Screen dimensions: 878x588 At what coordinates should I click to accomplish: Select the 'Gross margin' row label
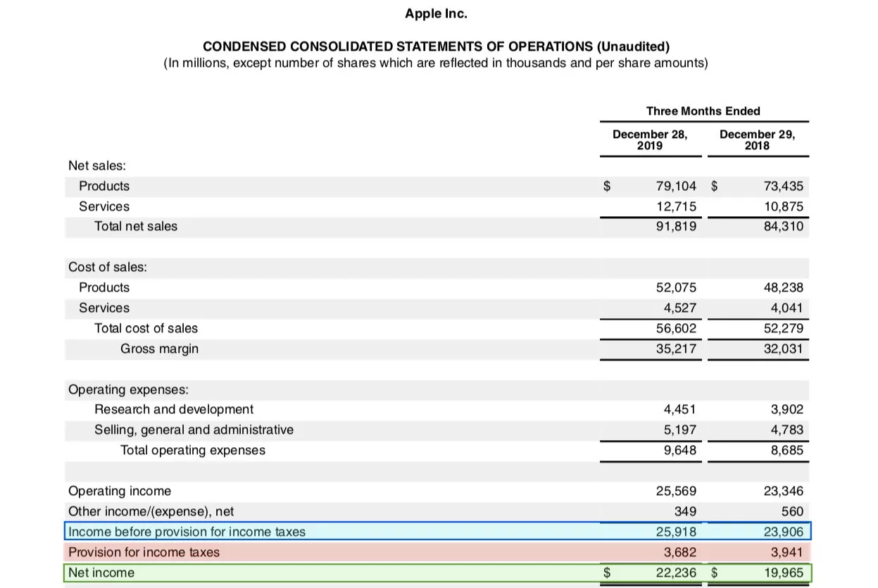tap(160, 349)
